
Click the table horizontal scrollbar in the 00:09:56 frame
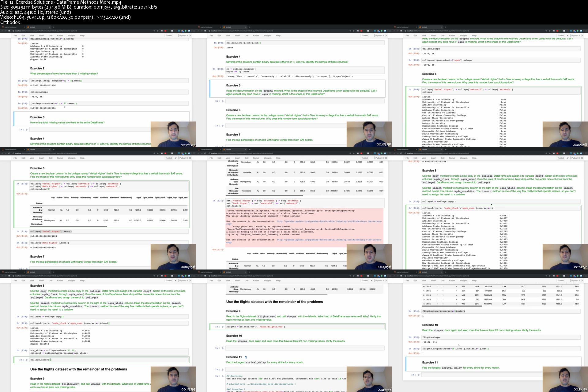pyautogui.click(x=265, y=195)
